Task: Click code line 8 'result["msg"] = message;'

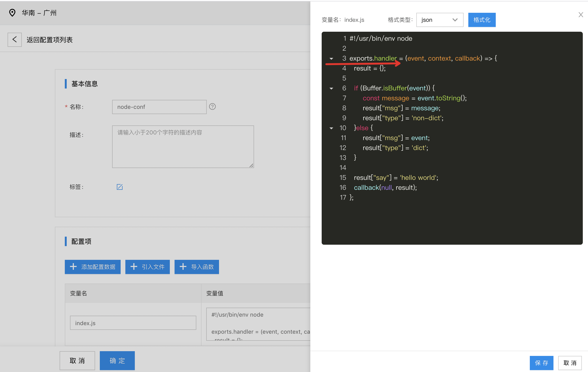Action: (x=401, y=108)
